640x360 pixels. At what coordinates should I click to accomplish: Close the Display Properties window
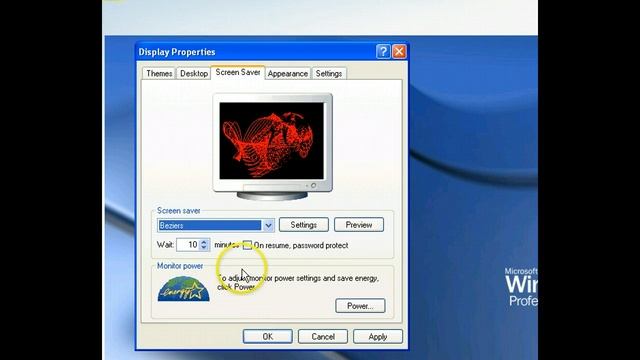[399, 51]
